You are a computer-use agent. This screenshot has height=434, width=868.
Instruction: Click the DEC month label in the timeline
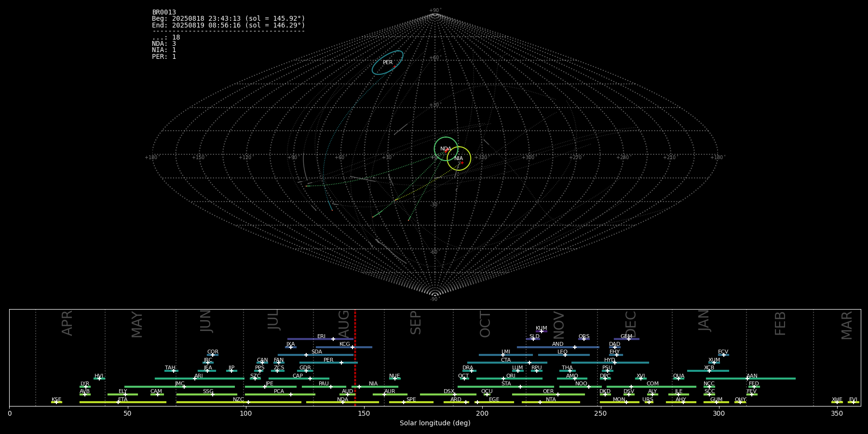pyautogui.click(x=631, y=324)
